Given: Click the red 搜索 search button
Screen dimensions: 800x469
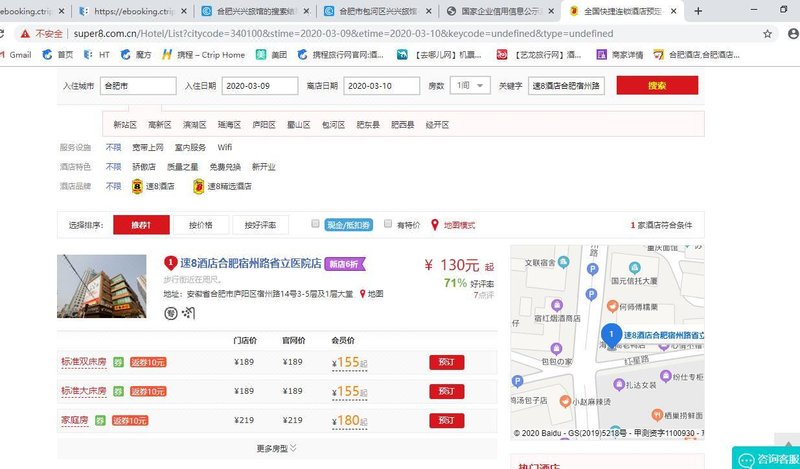Looking at the screenshot, I should click(x=656, y=85).
